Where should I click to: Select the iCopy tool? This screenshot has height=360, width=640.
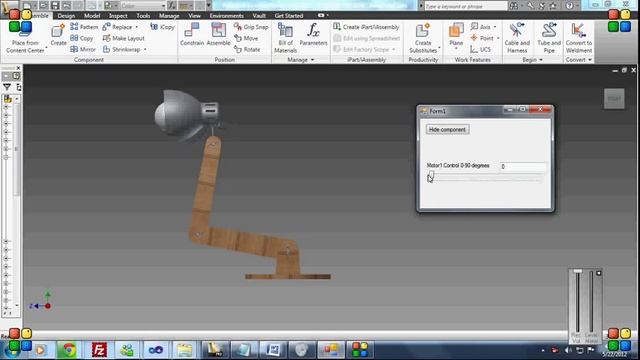(x=162, y=27)
